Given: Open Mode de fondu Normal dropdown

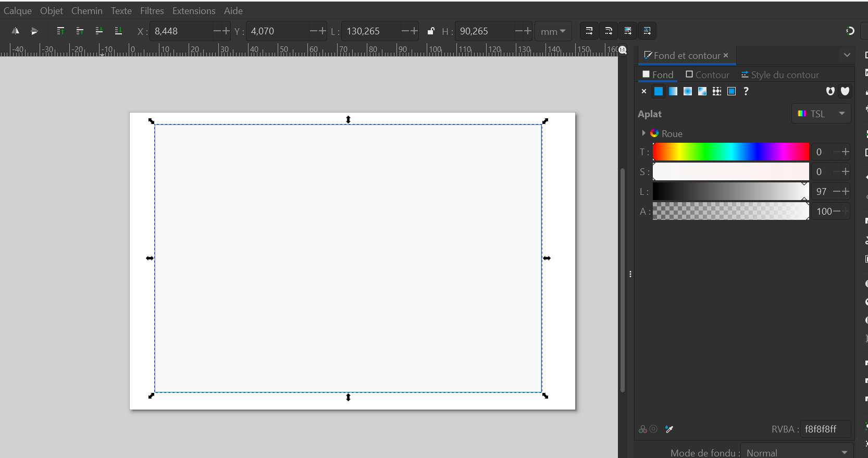Looking at the screenshot, I should (x=797, y=453).
